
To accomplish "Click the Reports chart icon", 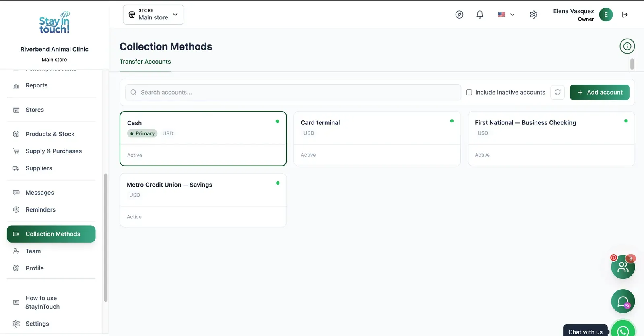I will 16,86.
